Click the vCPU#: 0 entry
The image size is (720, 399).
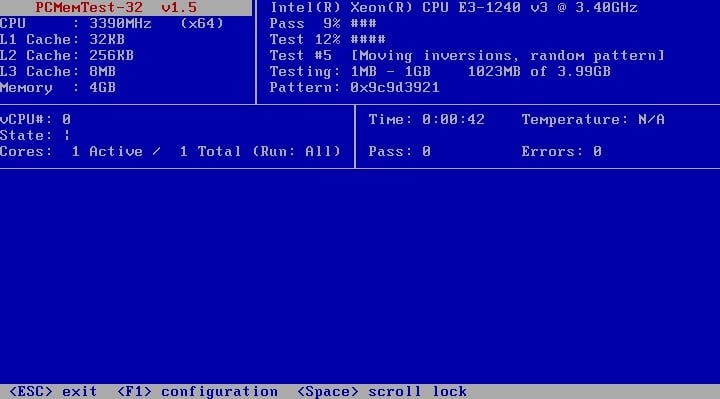pyautogui.click(x=35, y=119)
